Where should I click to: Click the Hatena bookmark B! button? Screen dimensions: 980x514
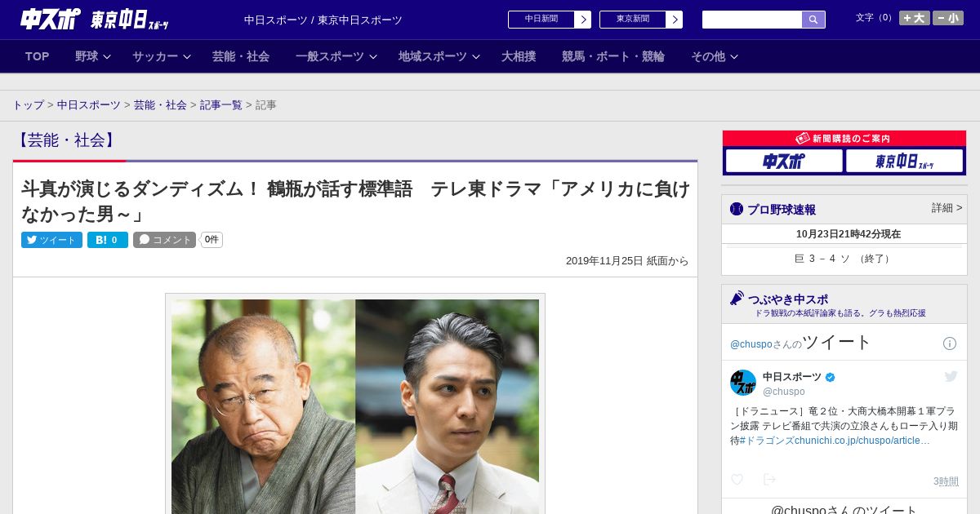pos(108,240)
